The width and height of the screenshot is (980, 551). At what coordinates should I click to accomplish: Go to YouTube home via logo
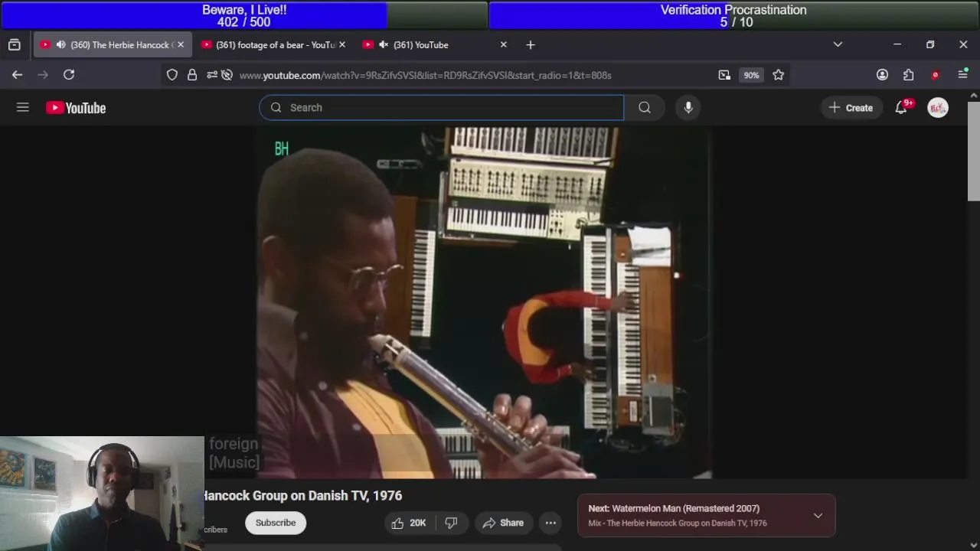pos(76,108)
